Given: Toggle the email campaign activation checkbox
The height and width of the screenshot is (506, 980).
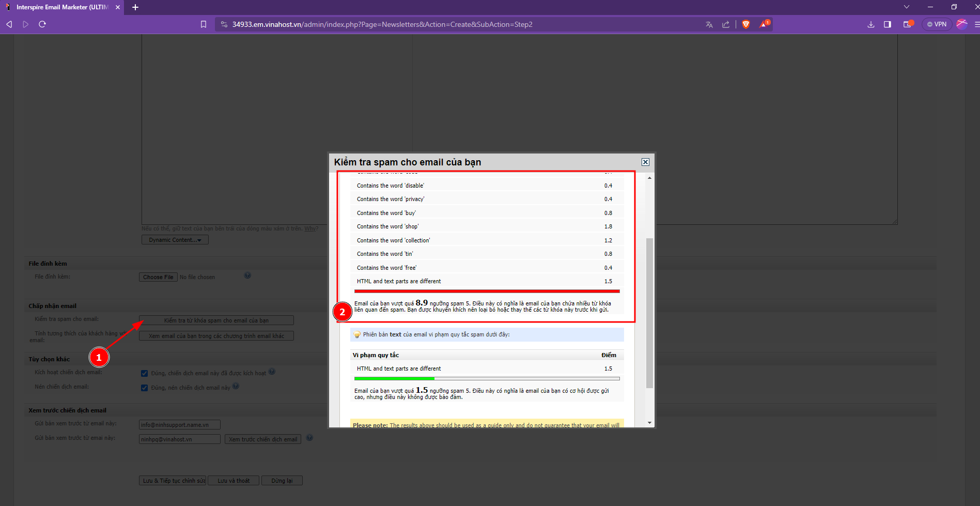Looking at the screenshot, I should click(x=145, y=373).
